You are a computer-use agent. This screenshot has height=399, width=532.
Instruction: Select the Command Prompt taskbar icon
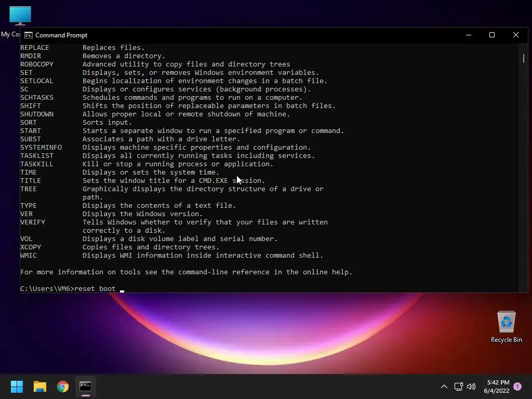click(x=86, y=387)
